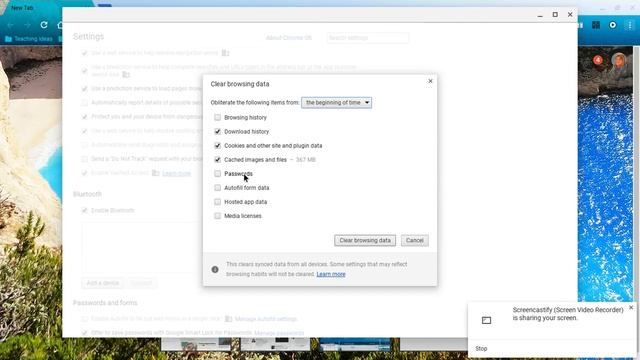Toggle Enable Bluetooth checkbox in Settings
Screen dimensions: 640x360
tap(84, 211)
